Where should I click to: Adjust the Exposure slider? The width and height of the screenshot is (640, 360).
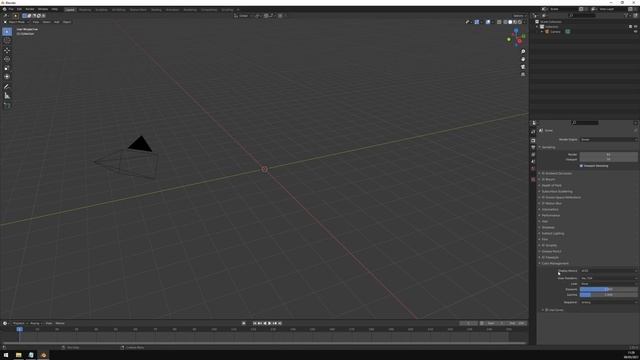609,289
